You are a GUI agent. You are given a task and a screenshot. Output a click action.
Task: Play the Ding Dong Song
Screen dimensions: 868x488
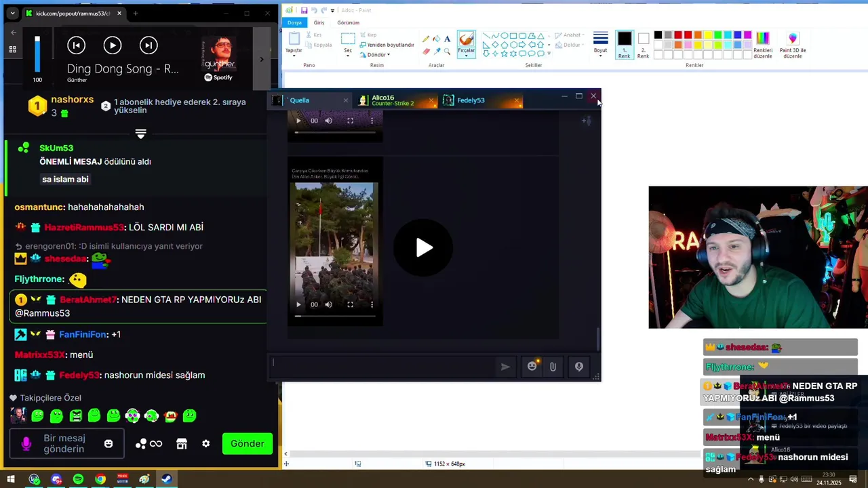[x=113, y=45]
